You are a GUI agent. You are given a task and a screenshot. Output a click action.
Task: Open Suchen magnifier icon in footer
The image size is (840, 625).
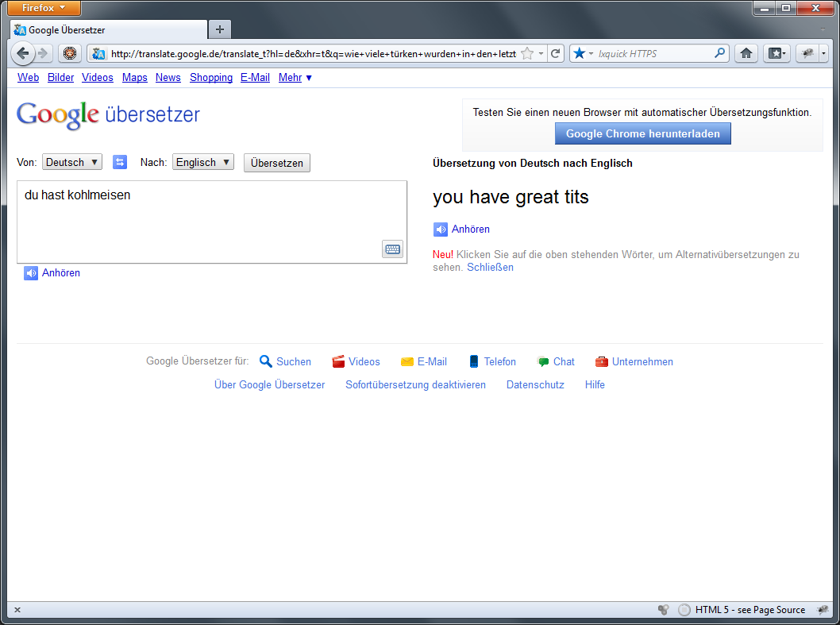(x=266, y=361)
